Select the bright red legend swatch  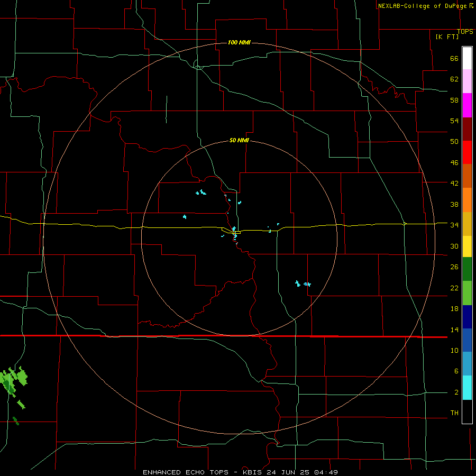pyautogui.click(x=467, y=152)
